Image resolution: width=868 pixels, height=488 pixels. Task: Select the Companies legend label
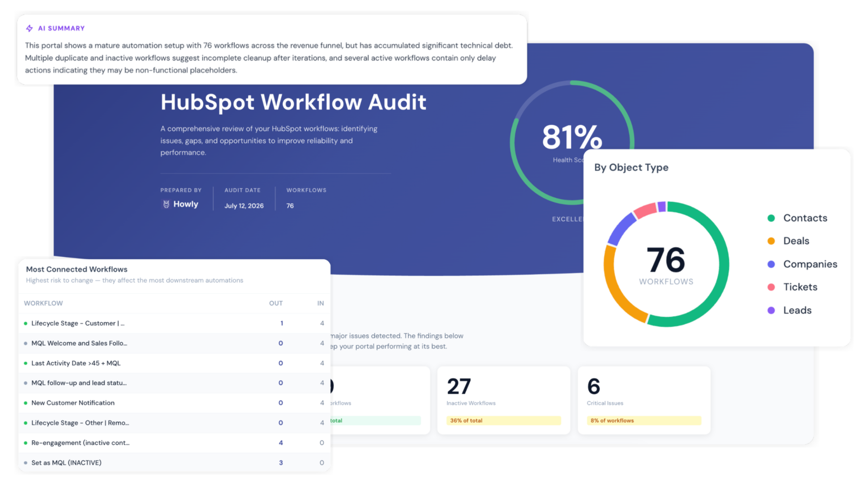pos(810,264)
